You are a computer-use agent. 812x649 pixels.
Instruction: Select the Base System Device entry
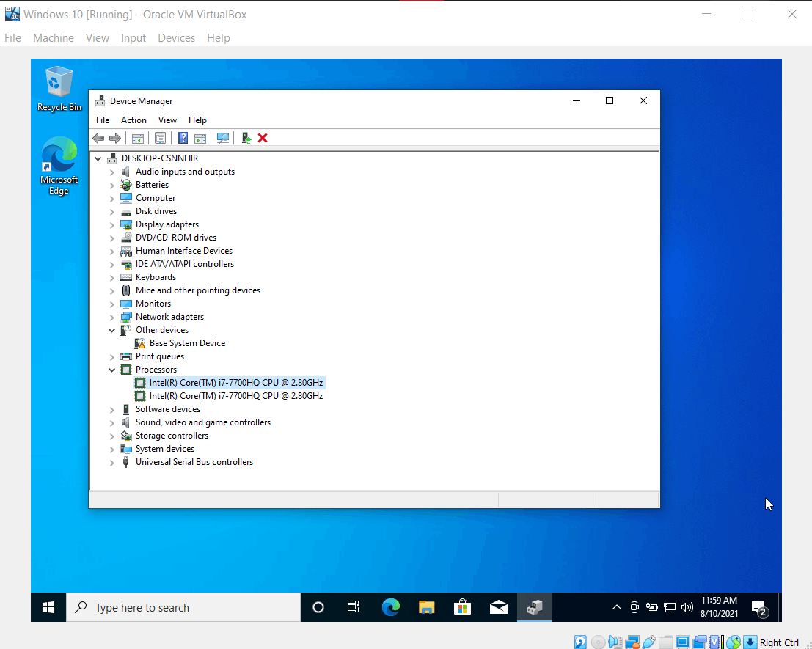coord(187,343)
